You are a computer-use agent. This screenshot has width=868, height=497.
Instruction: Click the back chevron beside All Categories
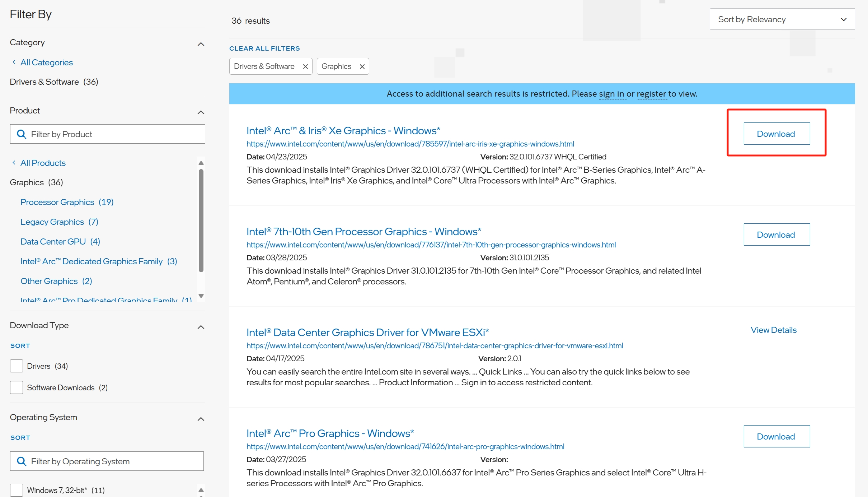point(14,62)
